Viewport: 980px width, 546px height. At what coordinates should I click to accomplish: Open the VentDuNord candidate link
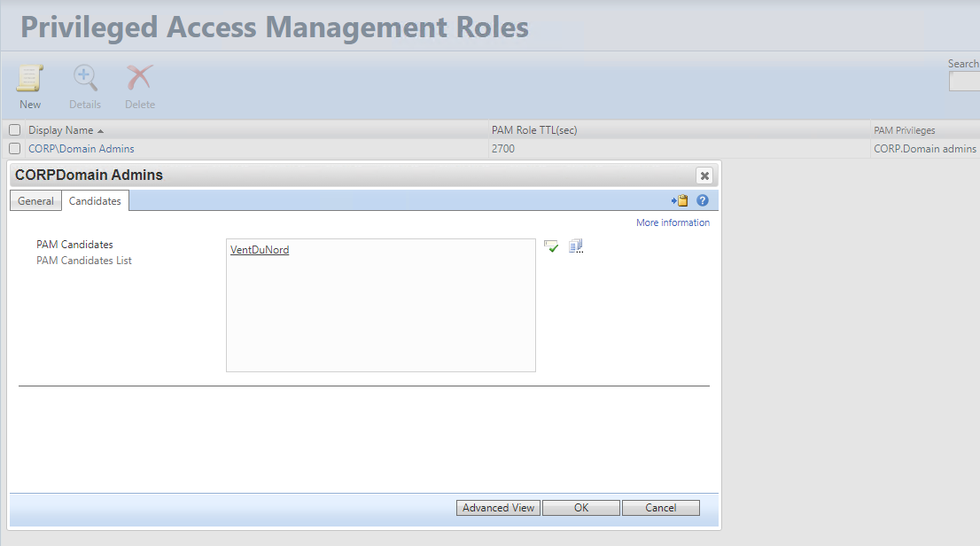[260, 250]
